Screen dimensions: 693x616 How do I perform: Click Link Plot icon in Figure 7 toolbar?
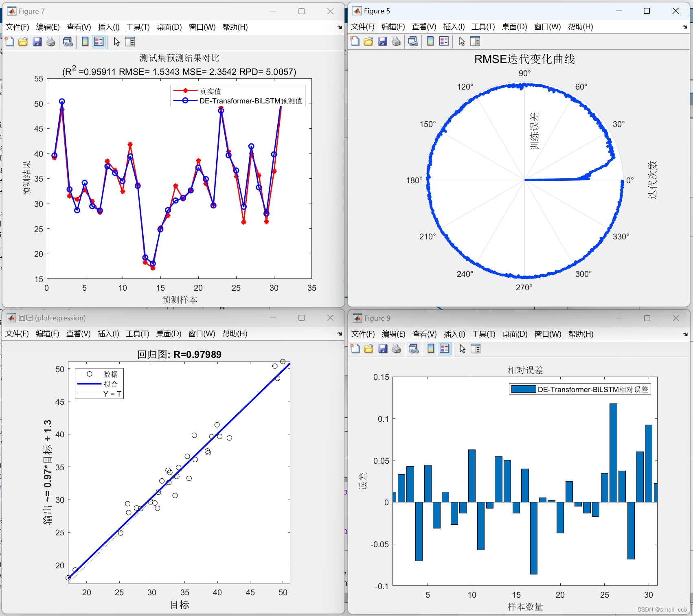click(x=68, y=42)
